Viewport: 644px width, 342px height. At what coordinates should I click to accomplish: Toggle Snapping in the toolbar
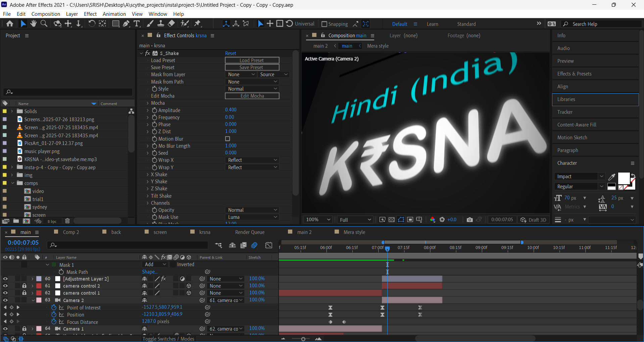coord(324,24)
